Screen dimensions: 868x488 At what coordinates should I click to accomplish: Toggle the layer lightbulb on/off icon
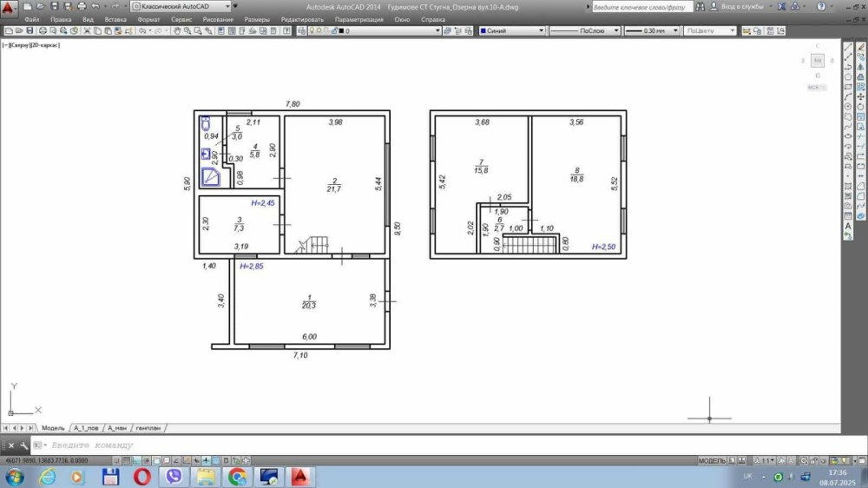[310, 30]
